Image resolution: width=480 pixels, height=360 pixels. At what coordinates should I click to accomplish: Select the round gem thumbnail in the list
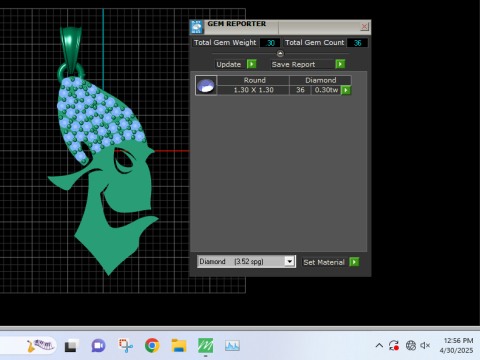tap(206, 85)
